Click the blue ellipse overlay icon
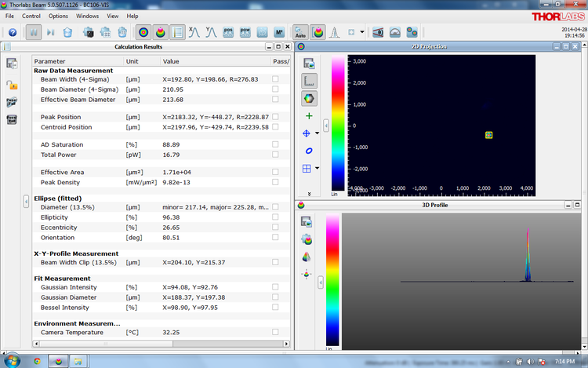588x368 pixels. pyautogui.click(x=309, y=151)
